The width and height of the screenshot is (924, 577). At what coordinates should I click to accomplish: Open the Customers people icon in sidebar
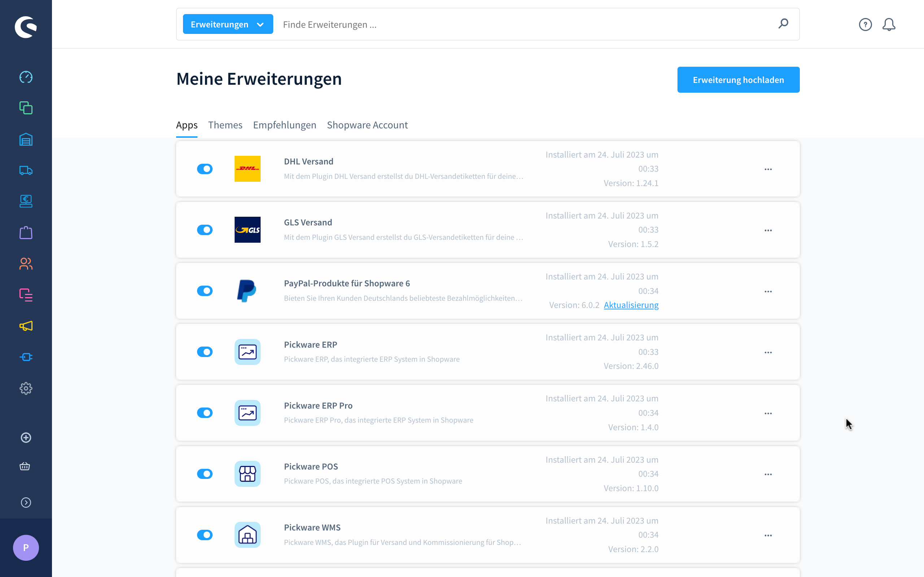pos(26,264)
